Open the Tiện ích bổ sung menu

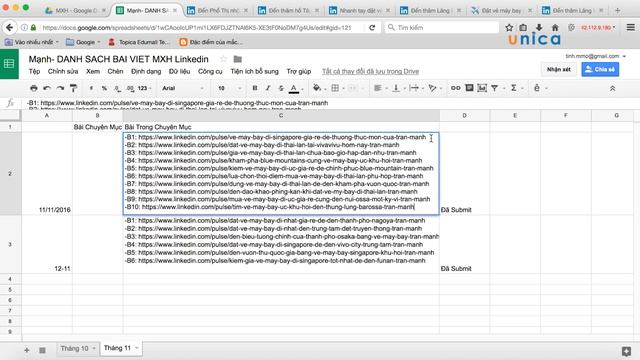click(255, 71)
